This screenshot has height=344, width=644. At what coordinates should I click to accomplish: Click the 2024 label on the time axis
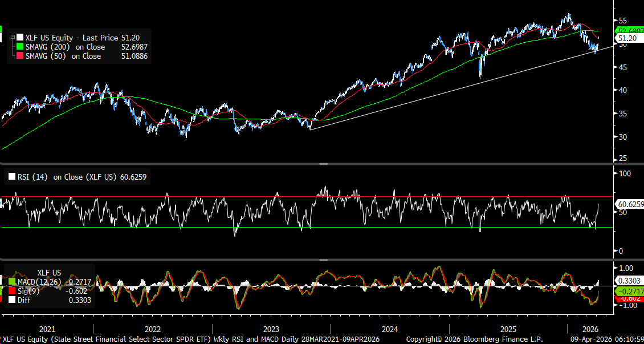[x=389, y=329]
